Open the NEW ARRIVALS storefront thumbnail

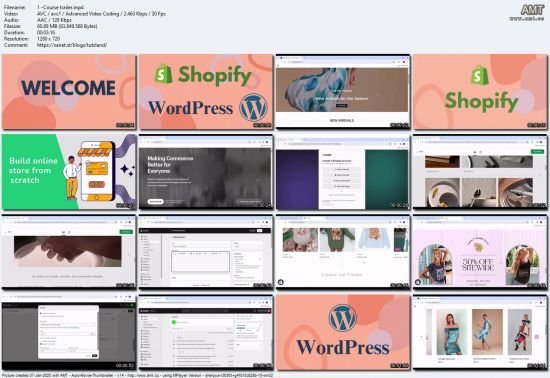(342, 92)
